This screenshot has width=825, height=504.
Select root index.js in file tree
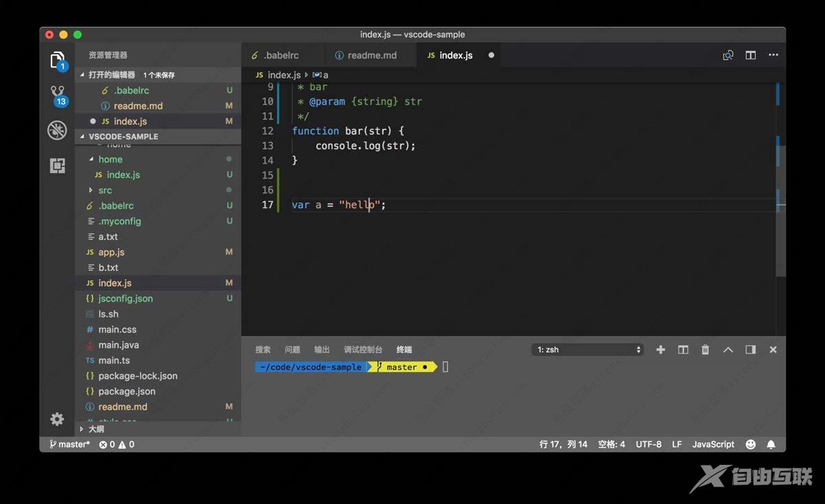pos(157,283)
